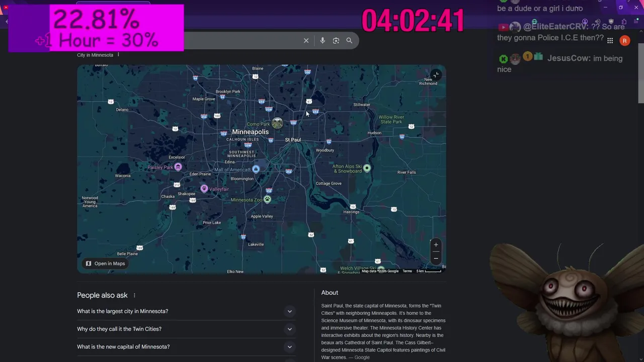Click the Prior Lake map label
The width and height of the screenshot is (644, 362).
click(x=212, y=223)
